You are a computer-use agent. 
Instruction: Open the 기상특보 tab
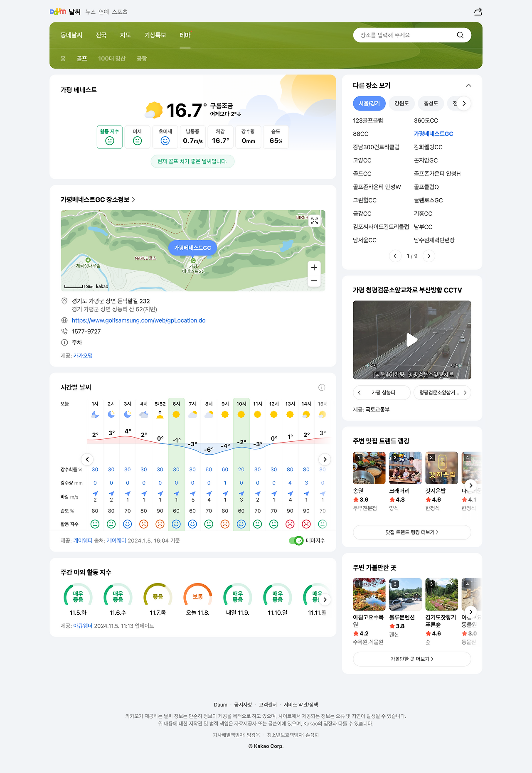pyautogui.click(x=155, y=35)
